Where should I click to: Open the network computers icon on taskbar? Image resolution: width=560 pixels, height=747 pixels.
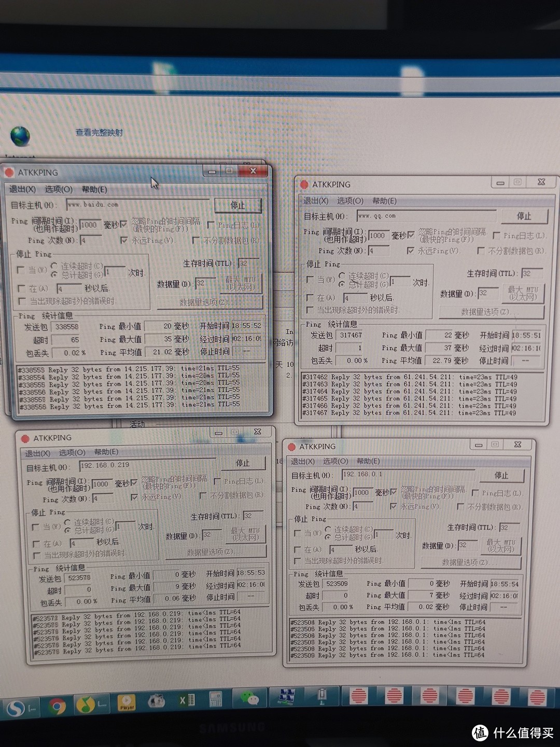286,697
